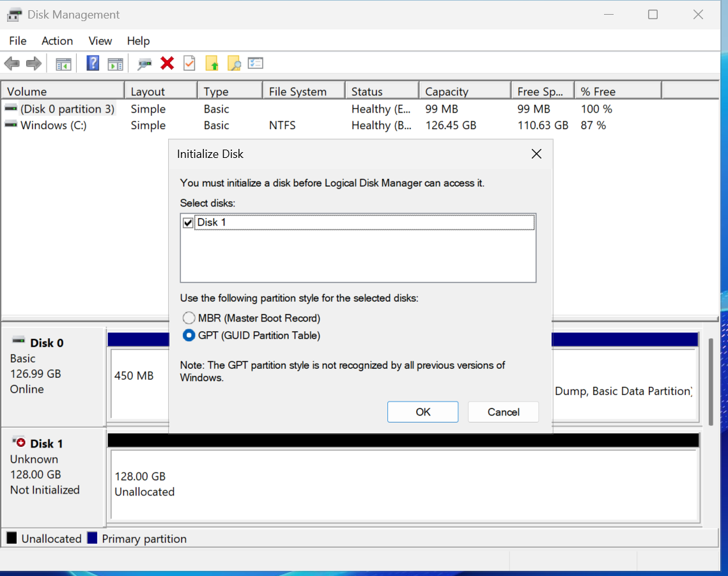This screenshot has width=728, height=576.
Task: Click drive icon beside (Disk 0 partition 3)
Action: 11,109
